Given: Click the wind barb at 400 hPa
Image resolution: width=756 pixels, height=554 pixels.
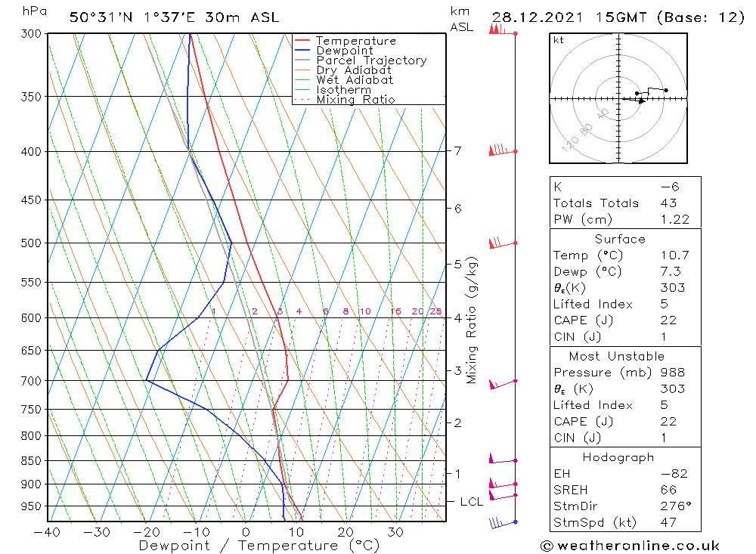Looking at the screenshot, I should click(x=503, y=150).
